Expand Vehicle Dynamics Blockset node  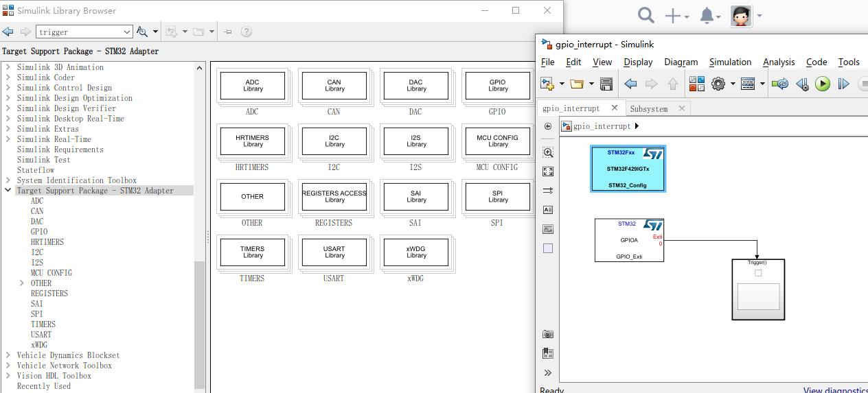8,355
